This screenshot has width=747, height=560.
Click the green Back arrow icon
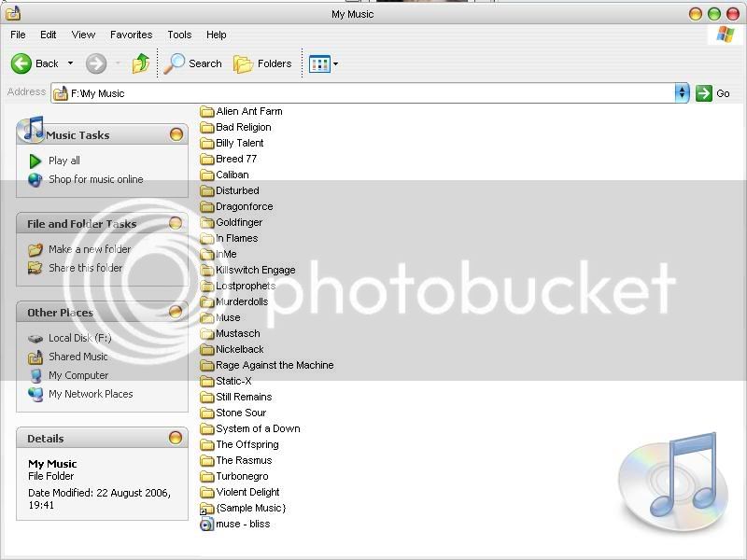pos(21,63)
